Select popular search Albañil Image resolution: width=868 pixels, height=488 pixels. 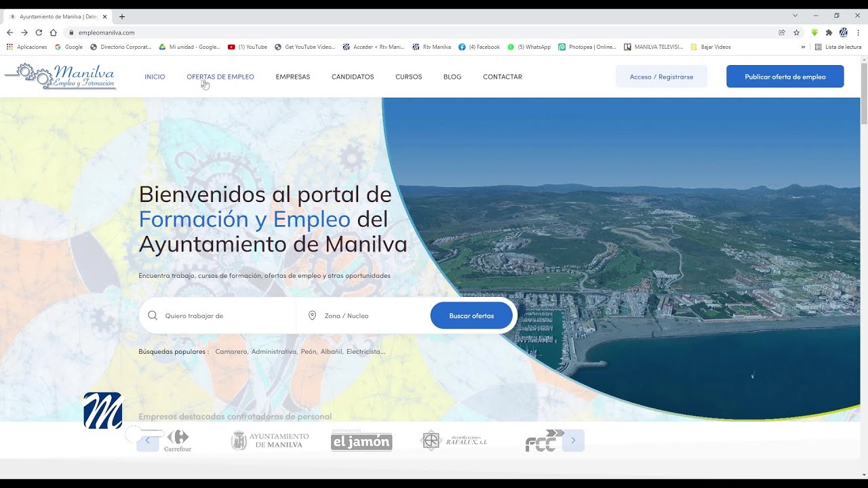(x=332, y=352)
